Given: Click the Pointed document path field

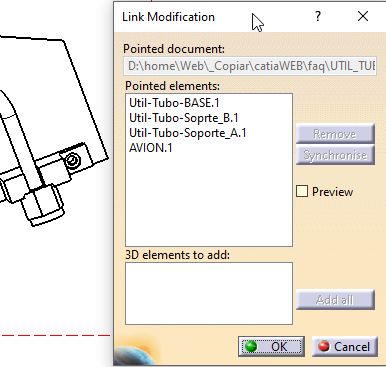Looking at the screenshot, I should tap(250, 66).
